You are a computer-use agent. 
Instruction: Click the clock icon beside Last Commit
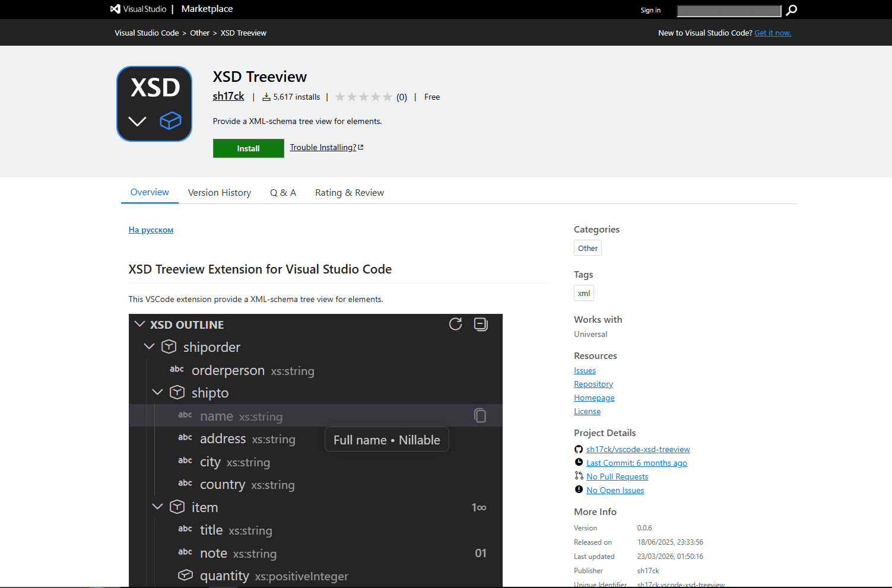(x=579, y=462)
